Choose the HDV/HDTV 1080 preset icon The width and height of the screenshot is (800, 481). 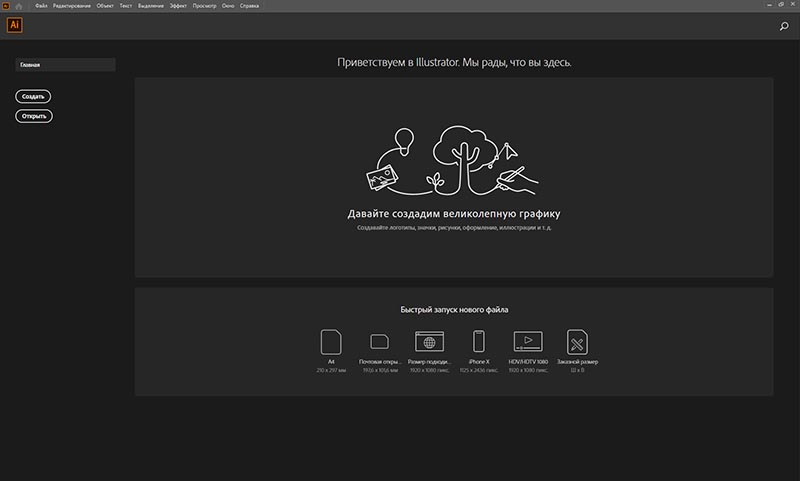coord(528,341)
